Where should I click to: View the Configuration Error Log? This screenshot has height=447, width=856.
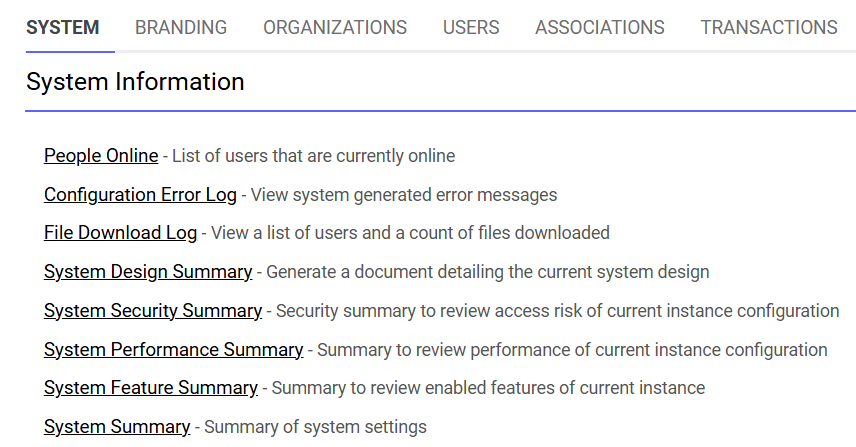(140, 195)
